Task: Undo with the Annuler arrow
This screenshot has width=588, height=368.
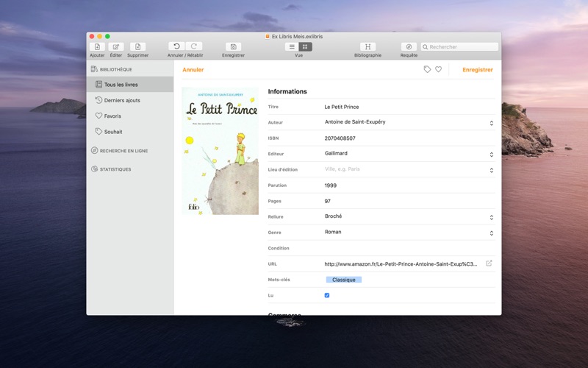Action: pos(176,46)
